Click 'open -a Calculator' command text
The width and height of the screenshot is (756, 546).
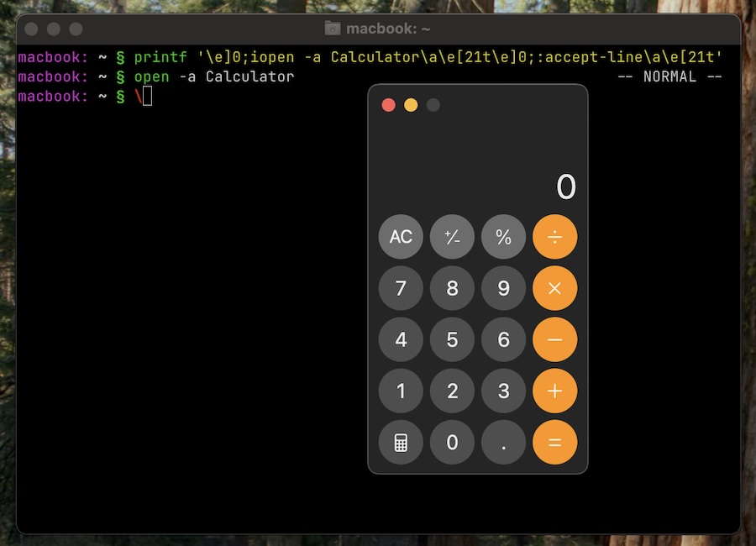point(214,77)
